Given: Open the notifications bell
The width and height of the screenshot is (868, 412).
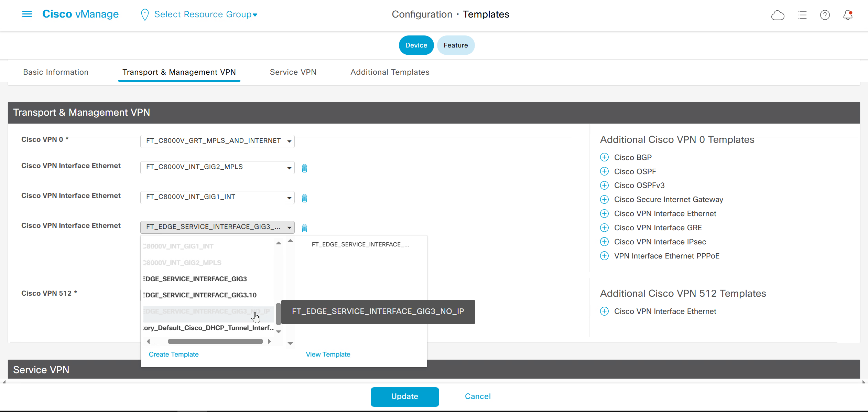Looking at the screenshot, I should (x=848, y=15).
